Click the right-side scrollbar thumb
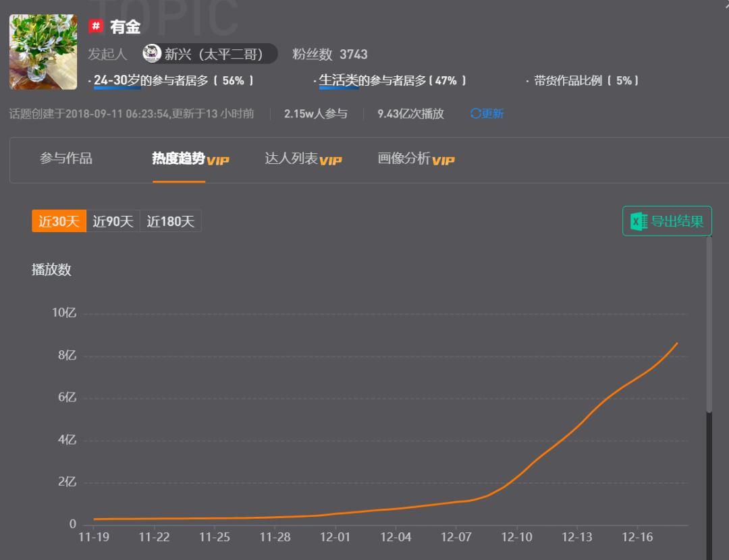Viewport: 729px width, 560px height. click(x=709, y=325)
